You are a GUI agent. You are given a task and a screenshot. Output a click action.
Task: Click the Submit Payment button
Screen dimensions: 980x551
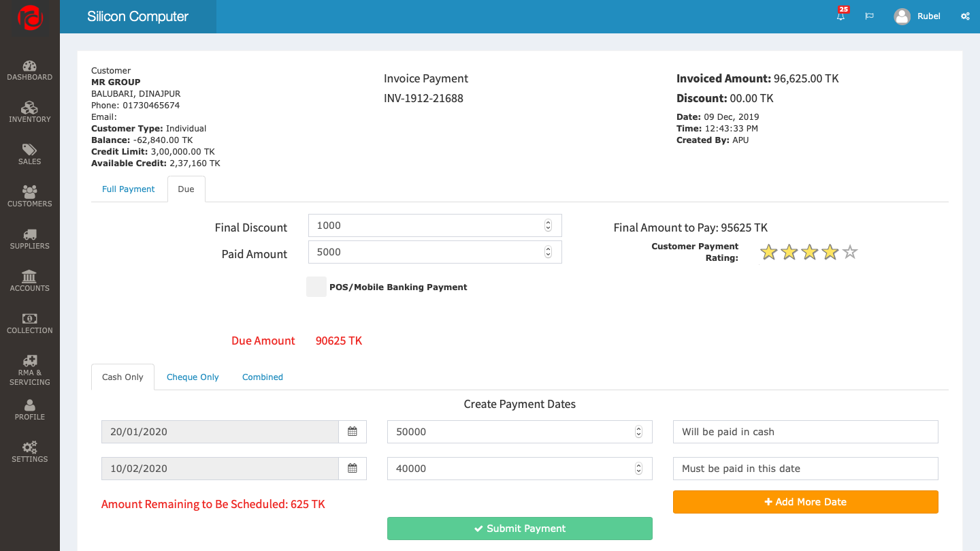[519, 529]
